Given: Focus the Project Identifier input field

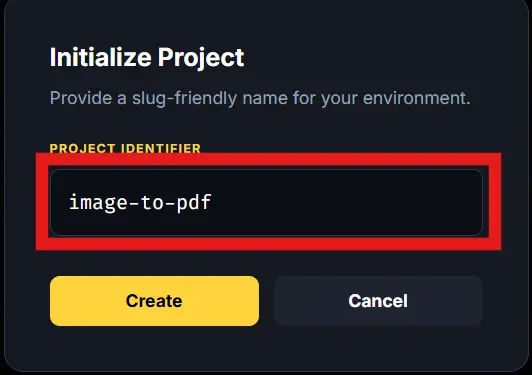Looking at the screenshot, I should tap(266, 202).
